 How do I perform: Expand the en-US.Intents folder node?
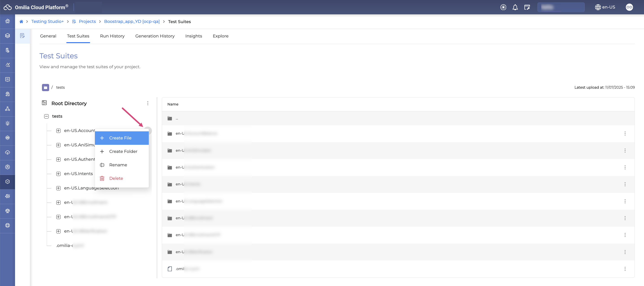59,174
